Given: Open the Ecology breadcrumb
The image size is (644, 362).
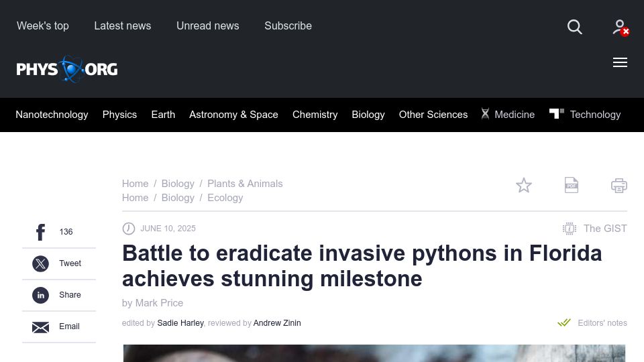Looking at the screenshot, I should [x=225, y=197].
